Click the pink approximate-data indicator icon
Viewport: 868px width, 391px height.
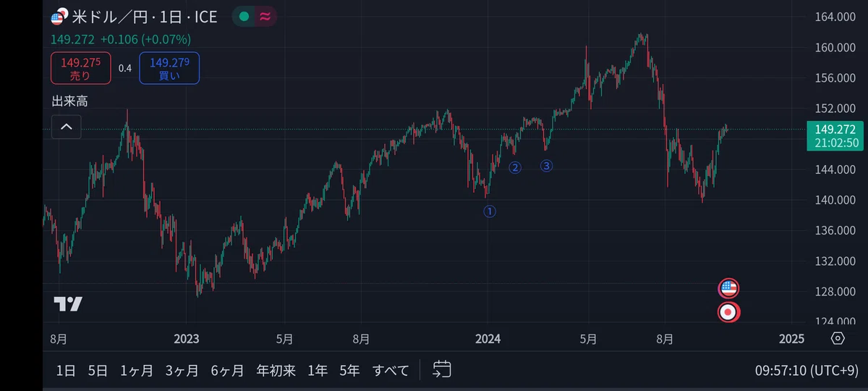coord(265,17)
